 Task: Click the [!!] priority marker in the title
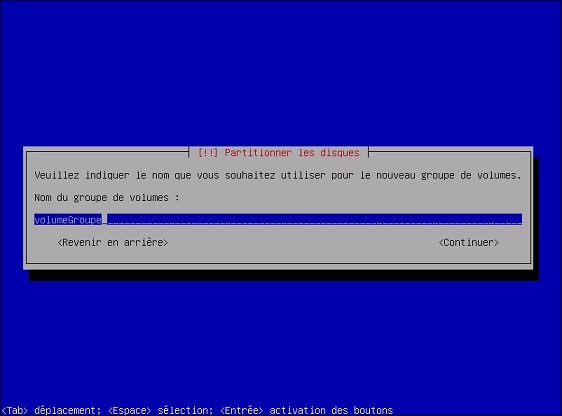tap(208, 153)
